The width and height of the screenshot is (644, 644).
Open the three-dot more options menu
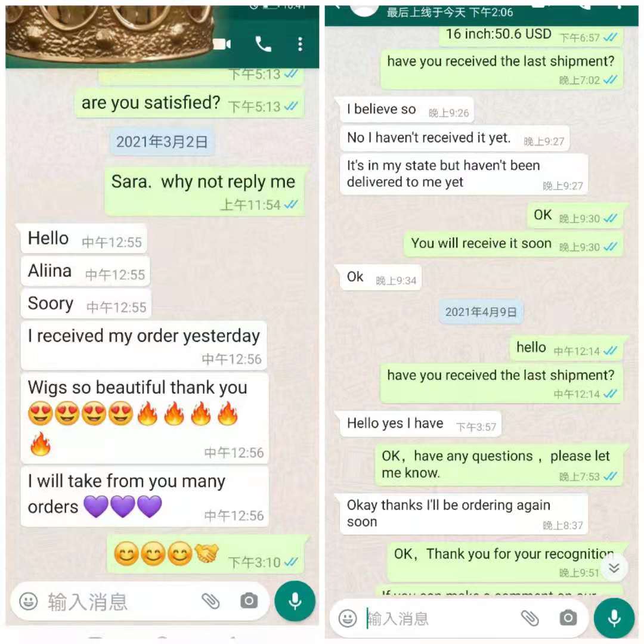(x=300, y=44)
